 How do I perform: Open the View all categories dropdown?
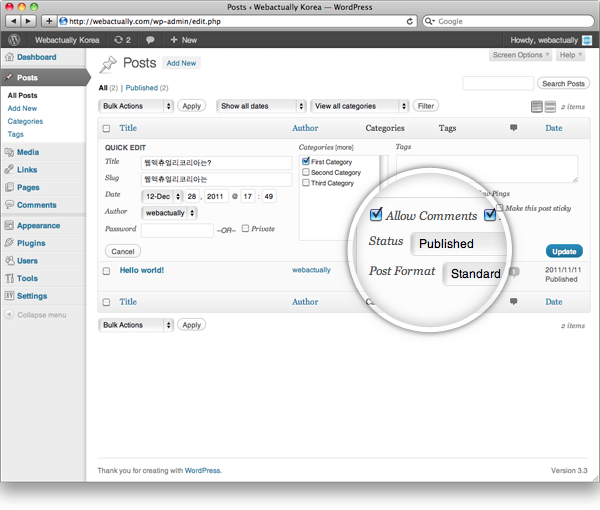tap(360, 106)
